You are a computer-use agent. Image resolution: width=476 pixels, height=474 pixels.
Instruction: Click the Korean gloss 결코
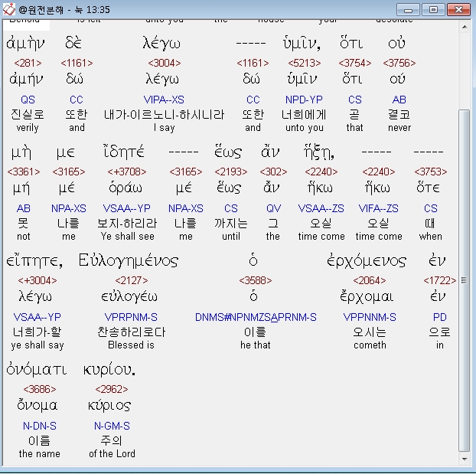pos(399,115)
